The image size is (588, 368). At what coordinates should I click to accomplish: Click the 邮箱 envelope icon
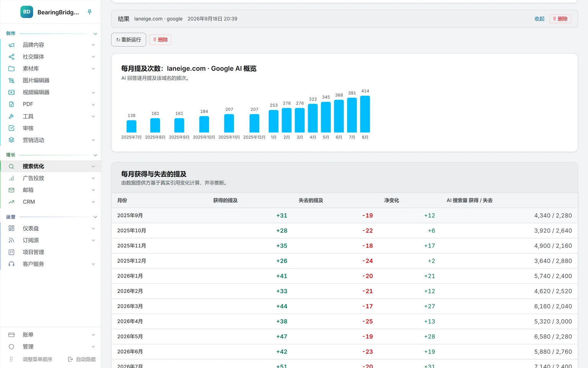coord(11,190)
